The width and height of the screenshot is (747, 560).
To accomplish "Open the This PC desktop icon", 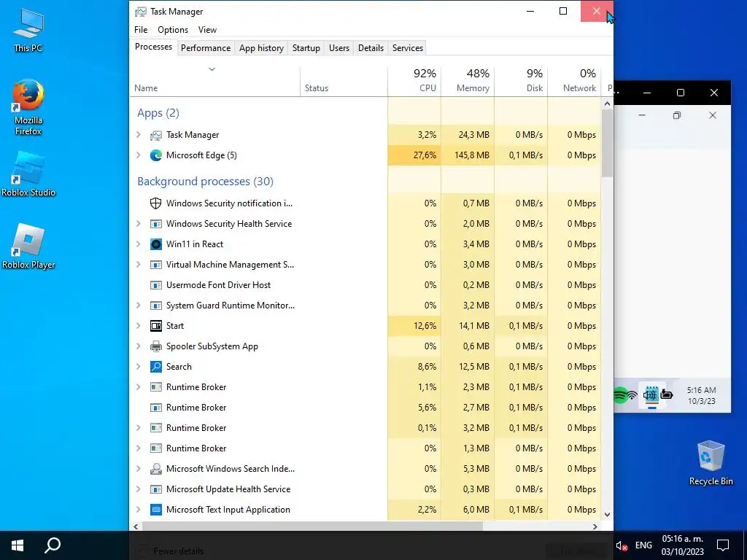I will pyautogui.click(x=28, y=30).
